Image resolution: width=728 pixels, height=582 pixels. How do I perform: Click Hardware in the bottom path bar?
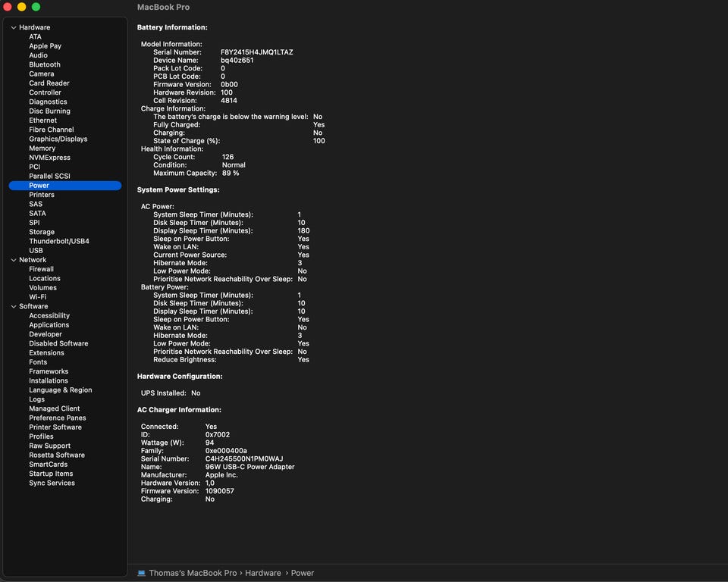click(x=263, y=573)
